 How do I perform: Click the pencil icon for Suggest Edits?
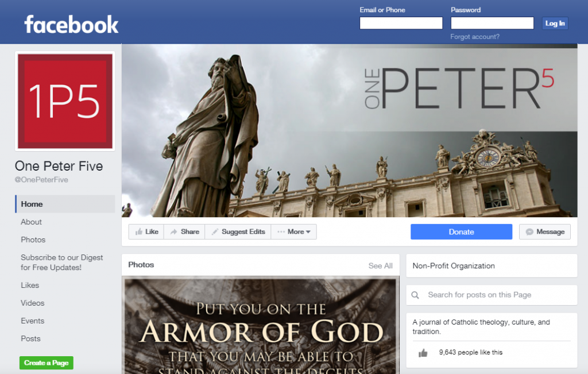[215, 232]
